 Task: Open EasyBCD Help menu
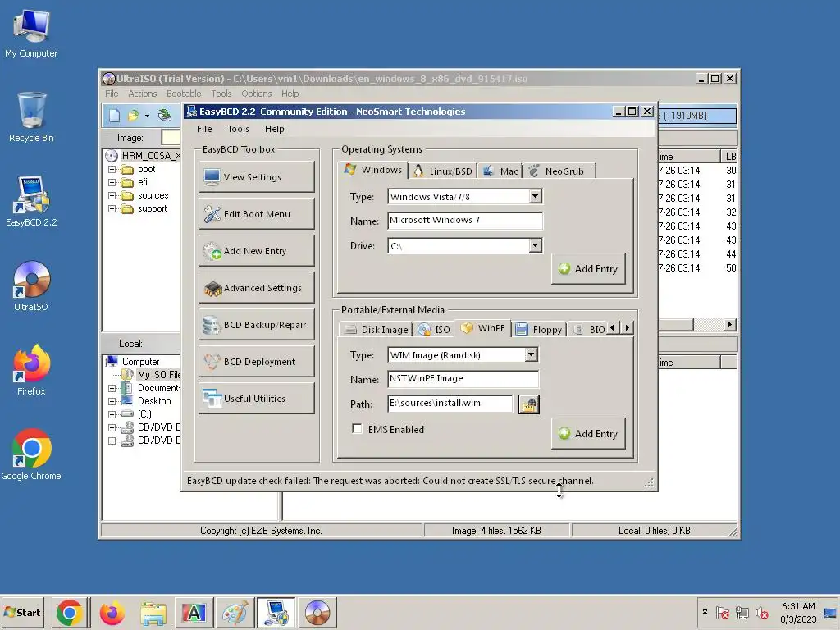point(274,129)
